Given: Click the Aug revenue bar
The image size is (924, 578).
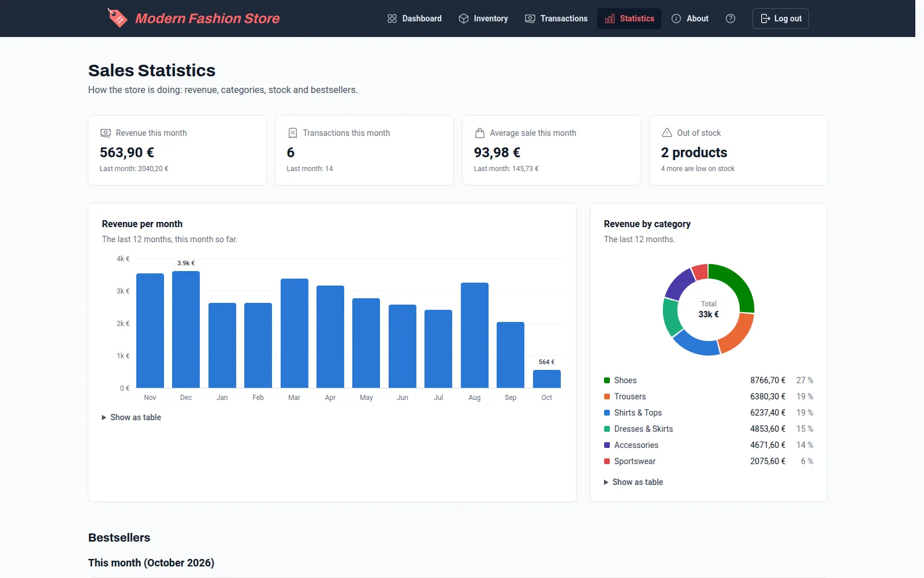Looking at the screenshot, I should 475,335.
